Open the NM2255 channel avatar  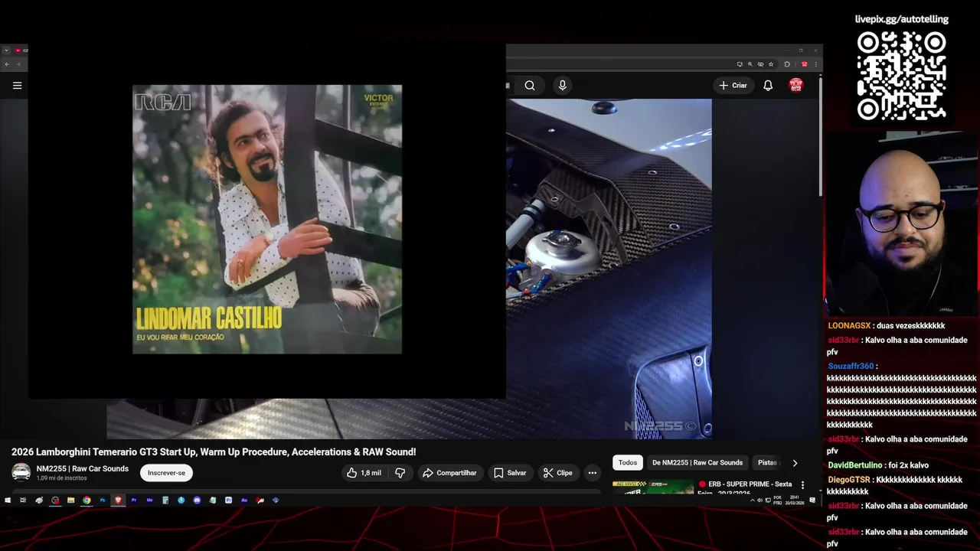coord(21,472)
